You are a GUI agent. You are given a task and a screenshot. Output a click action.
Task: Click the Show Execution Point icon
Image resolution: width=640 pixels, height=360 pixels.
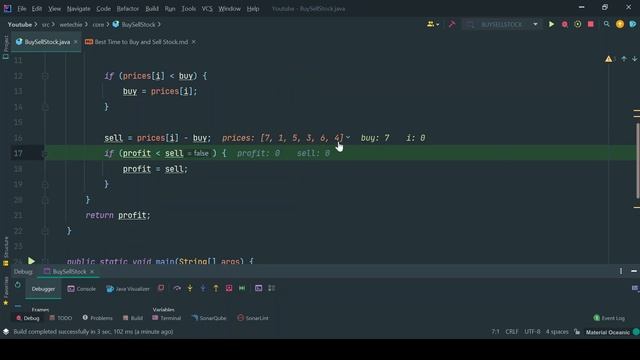[x=161, y=288]
